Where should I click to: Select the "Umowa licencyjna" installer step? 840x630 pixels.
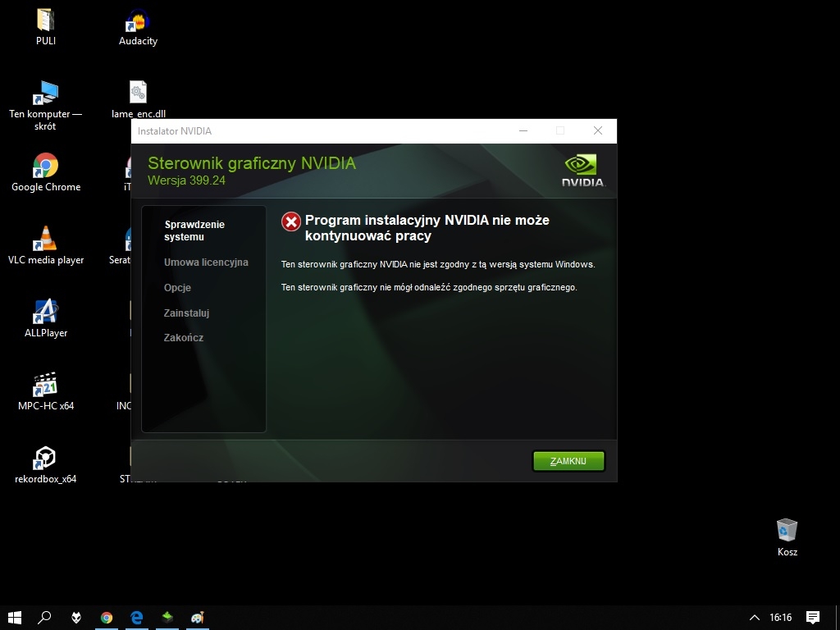click(x=206, y=262)
